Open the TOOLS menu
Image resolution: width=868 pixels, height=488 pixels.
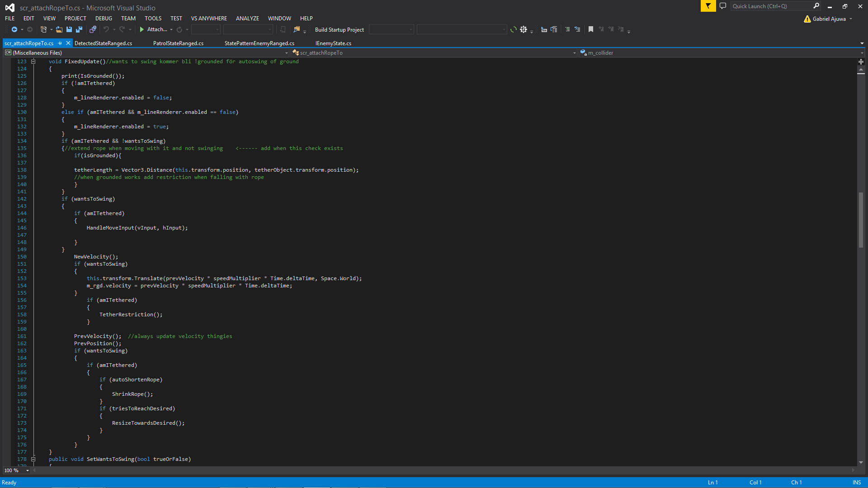click(153, 19)
